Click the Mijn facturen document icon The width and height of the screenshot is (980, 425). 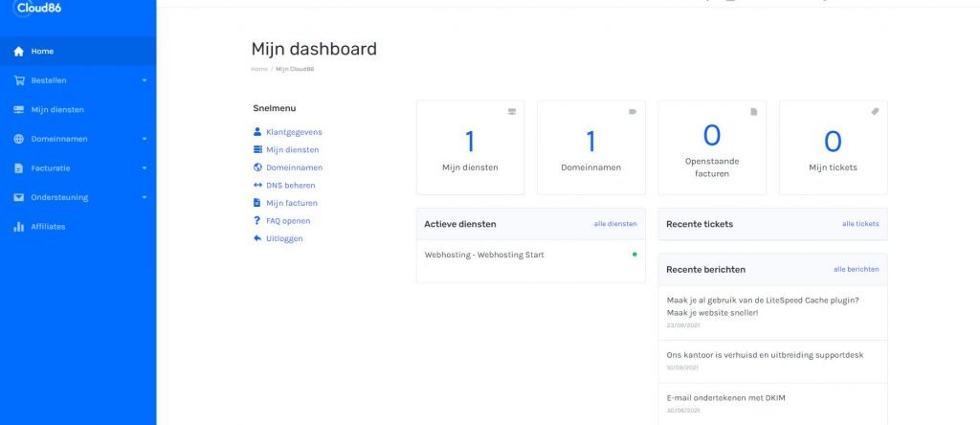(x=257, y=203)
